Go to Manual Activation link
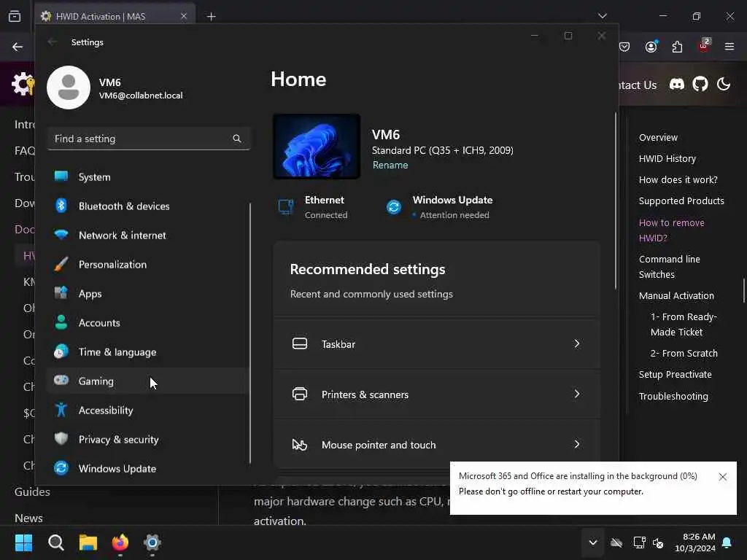This screenshot has width=747, height=560. pos(676,296)
